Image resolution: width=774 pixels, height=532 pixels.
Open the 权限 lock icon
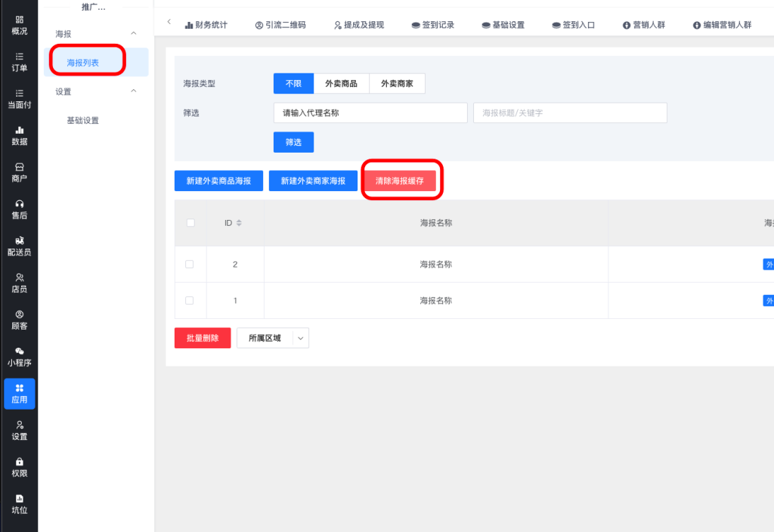click(x=19, y=462)
